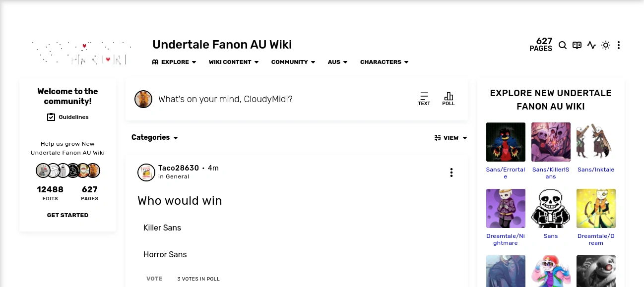Click the Discuss book icon in header
The width and height of the screenshot is (644, 287).
[x=577, y=45]
